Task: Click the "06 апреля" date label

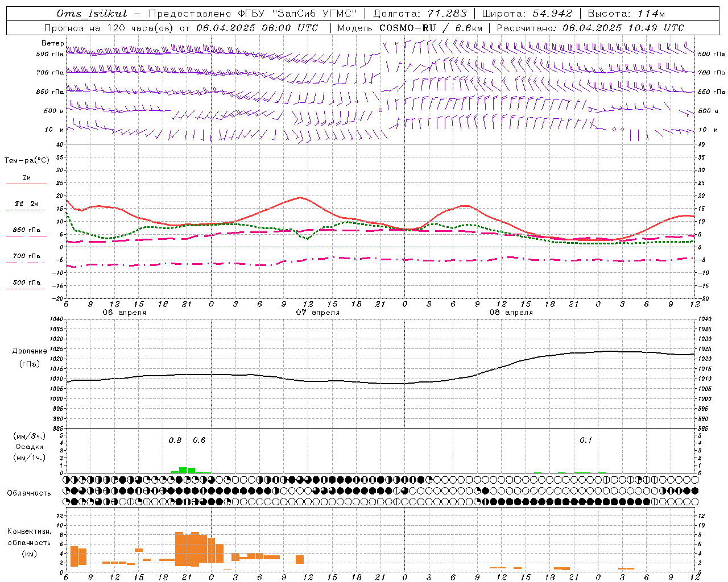Action: [125, 313]
